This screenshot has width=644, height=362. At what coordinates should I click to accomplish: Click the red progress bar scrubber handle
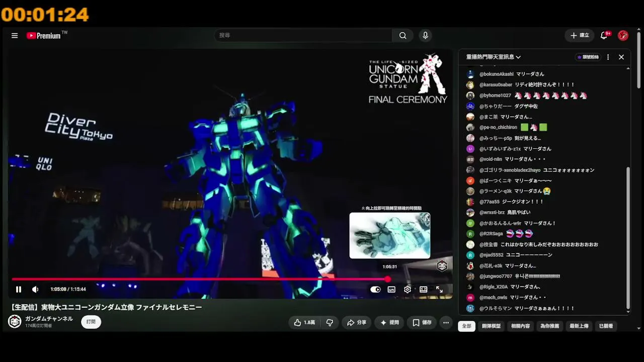387,279
